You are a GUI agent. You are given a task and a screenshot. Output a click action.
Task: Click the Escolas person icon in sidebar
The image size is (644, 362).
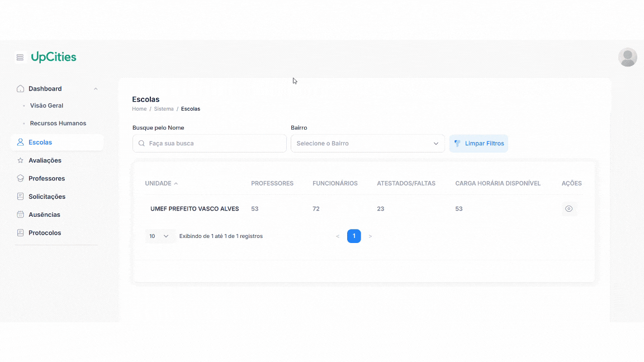click(20, 142)
